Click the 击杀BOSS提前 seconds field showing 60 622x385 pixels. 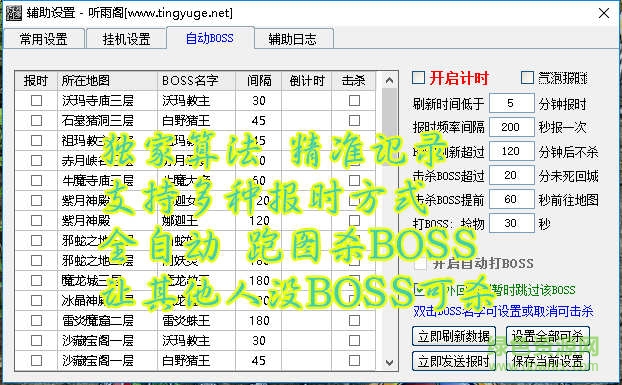(x=511, y=199)
